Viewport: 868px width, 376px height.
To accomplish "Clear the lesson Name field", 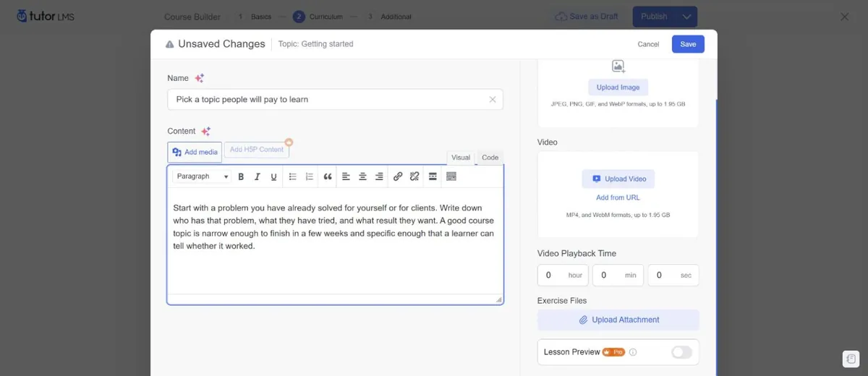I will pos(493,100).
